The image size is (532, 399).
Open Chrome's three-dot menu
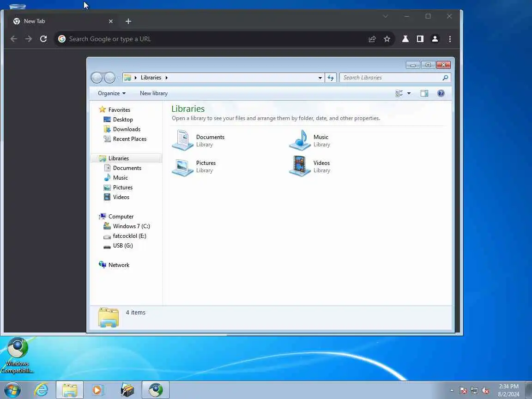click(x=450, y=39)
